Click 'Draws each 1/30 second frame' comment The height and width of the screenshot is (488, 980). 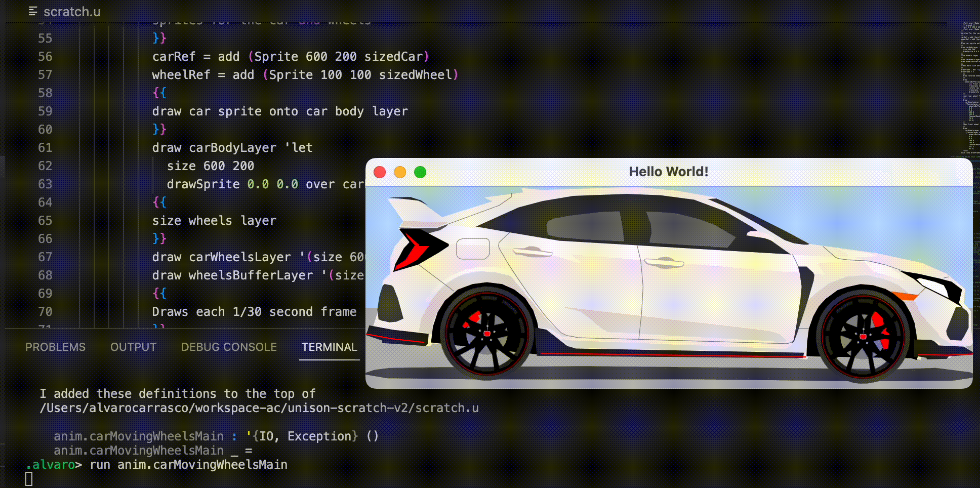[254, 312]
